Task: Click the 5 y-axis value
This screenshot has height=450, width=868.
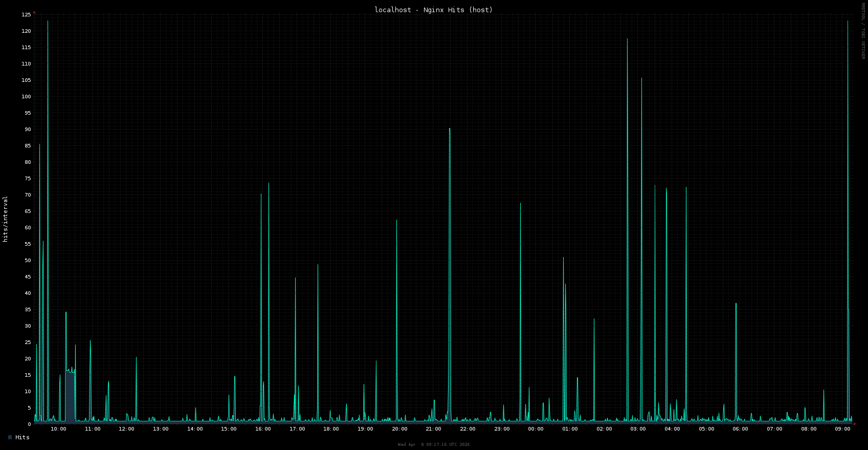Action: click(x=29, y=408)
